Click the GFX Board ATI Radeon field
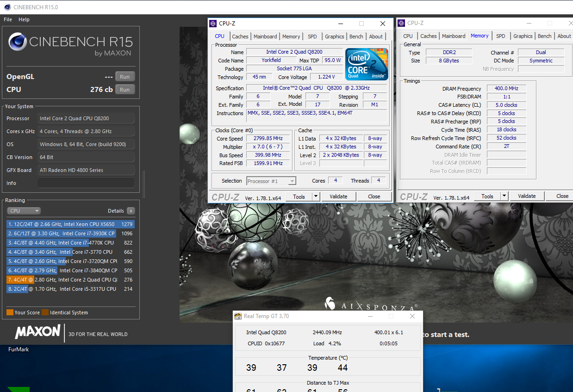The image size is (573, 392). pyautogui.click(x=86, y=170)
